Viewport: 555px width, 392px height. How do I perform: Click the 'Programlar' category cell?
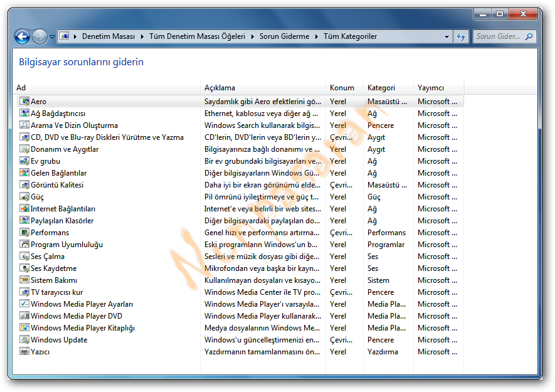[x=386, y=245]
